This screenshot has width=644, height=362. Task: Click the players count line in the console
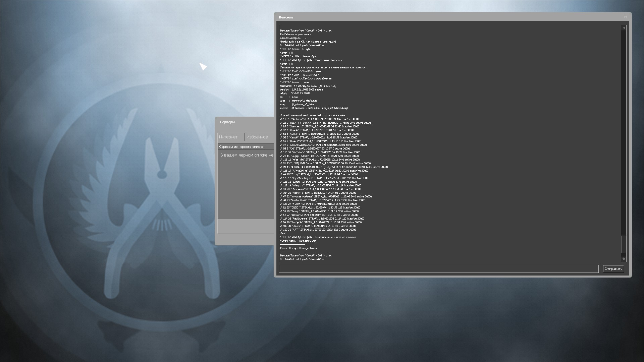click(x=314, y=108)
